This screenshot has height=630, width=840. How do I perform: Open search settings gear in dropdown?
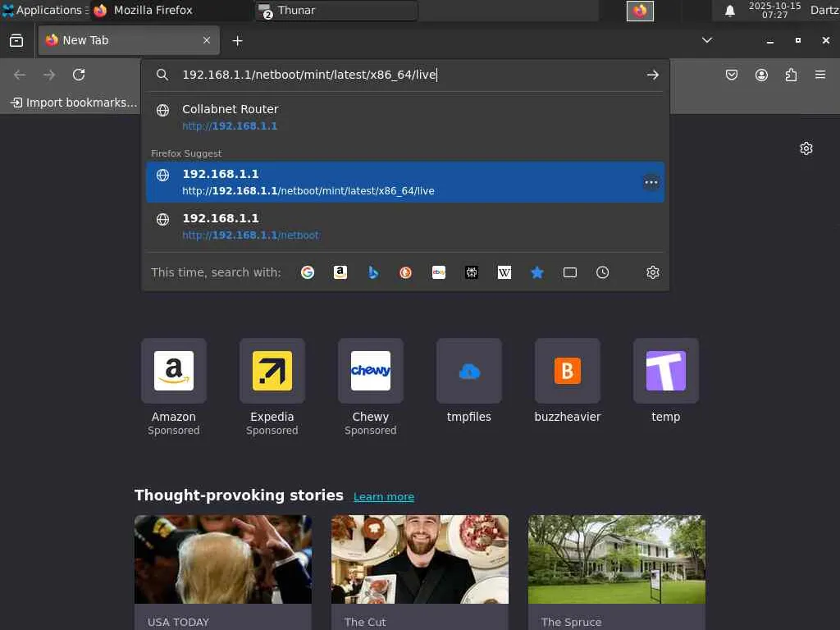tap(652, 272)
